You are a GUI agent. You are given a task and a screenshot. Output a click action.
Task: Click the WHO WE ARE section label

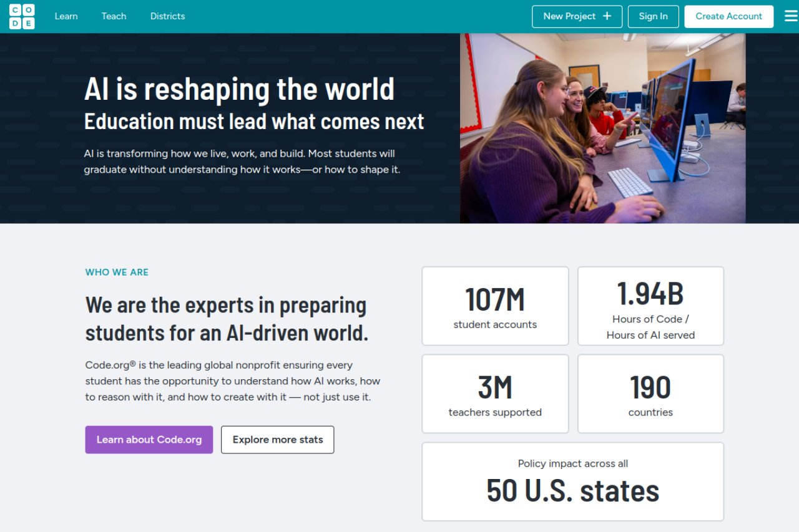[x=117, y=272]
